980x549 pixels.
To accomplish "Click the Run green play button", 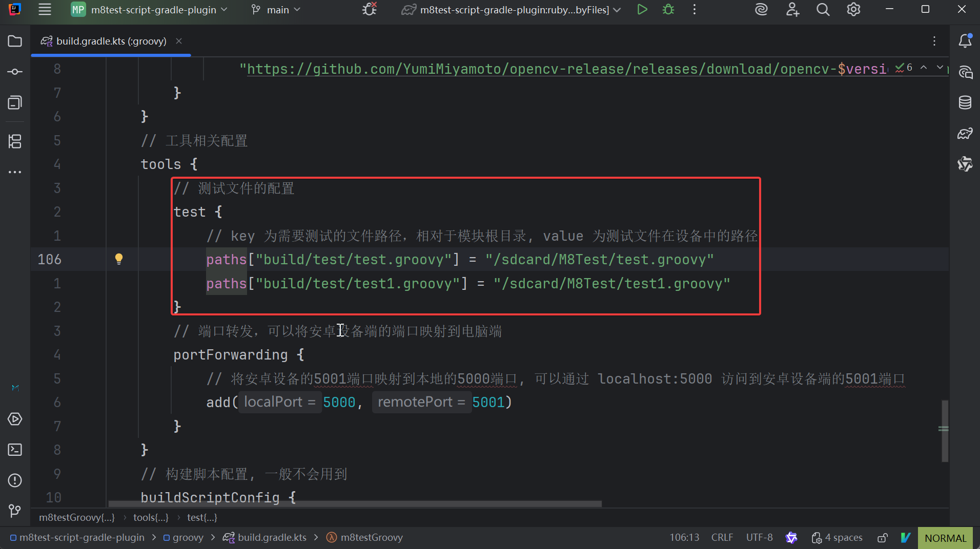I will click(x=642, y=10).
